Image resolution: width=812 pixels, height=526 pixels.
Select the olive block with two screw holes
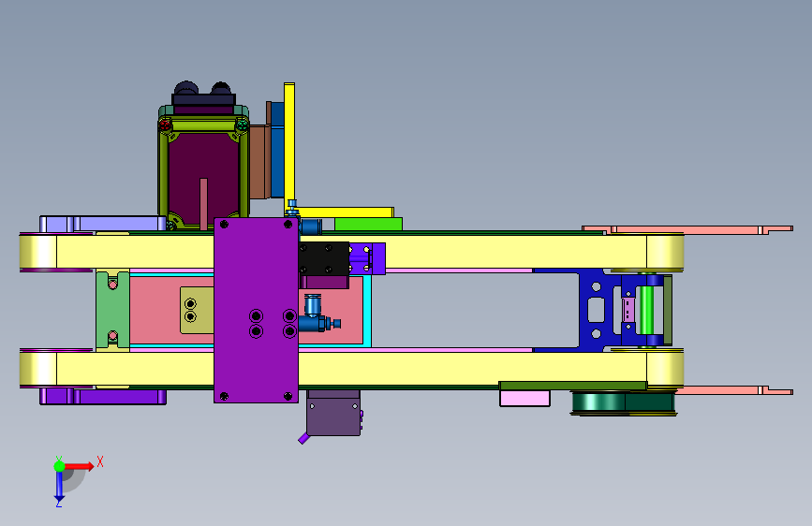[197, 310]
